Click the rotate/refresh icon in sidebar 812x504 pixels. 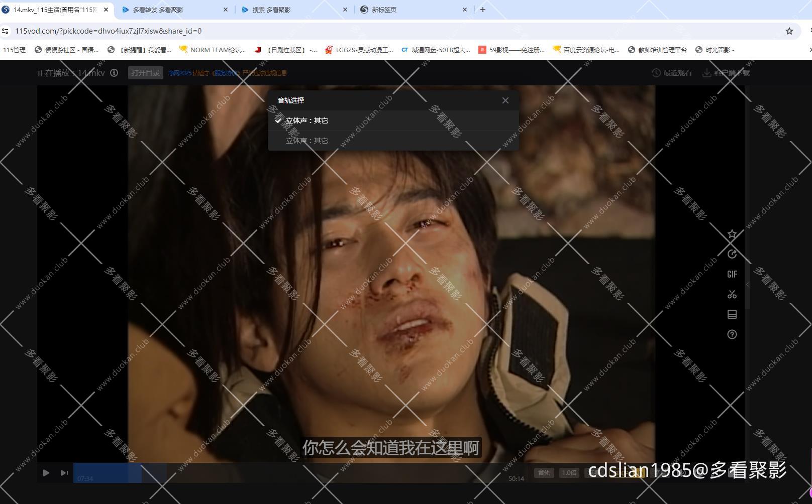[x=732, y=254]
